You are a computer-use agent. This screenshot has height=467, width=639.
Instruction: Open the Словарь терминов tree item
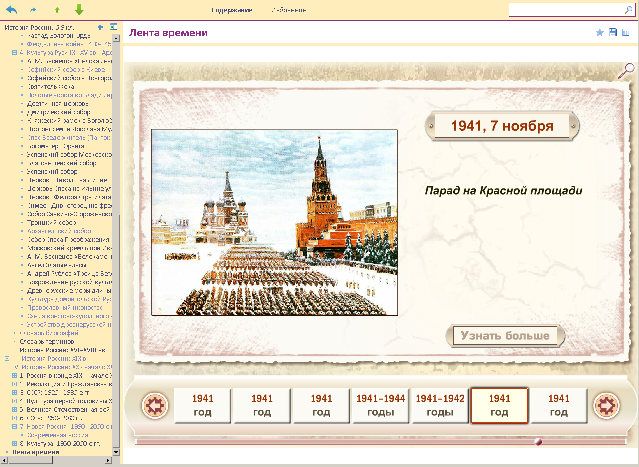[46, 341]
